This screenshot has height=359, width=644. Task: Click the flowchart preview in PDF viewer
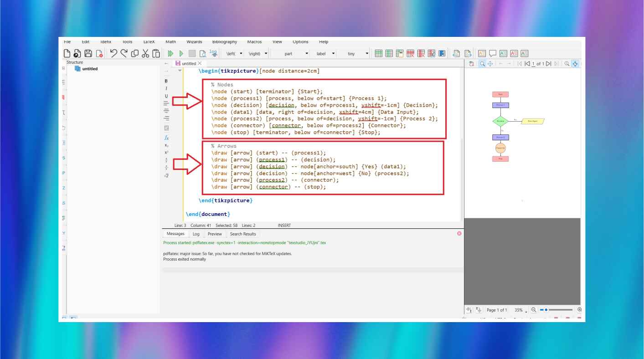tap(518, 127)
